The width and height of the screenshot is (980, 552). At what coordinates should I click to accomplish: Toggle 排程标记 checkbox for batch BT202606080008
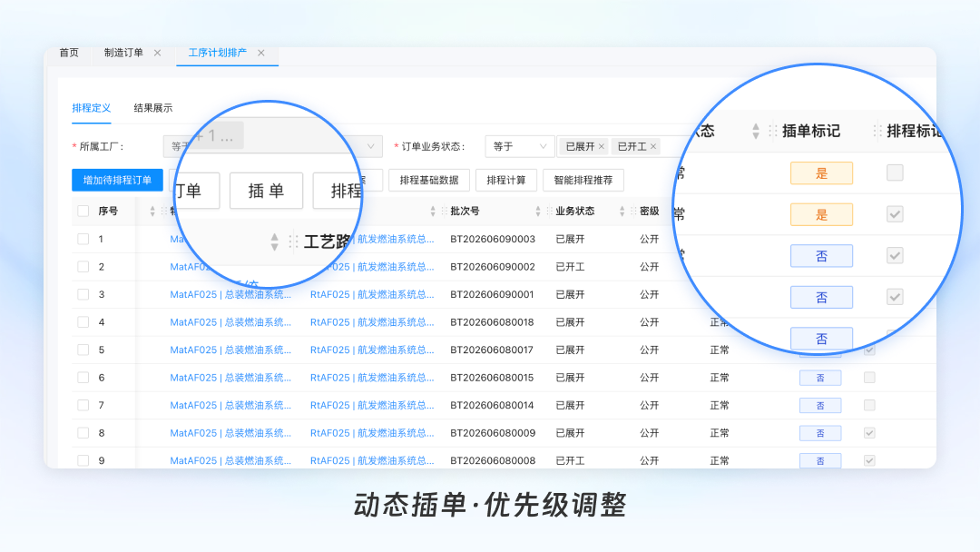(x=869, y=460)
